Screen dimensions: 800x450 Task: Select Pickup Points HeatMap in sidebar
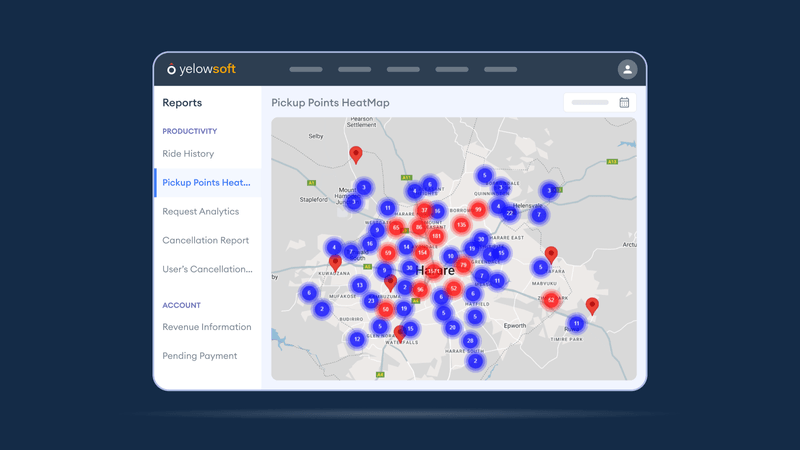(206, 183)
